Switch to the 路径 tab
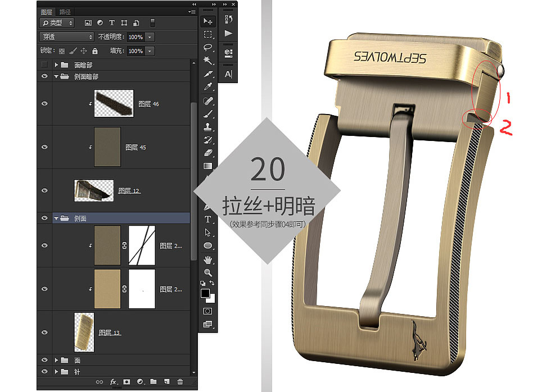Screen dimensions: 533x392 pyautogui.click(x=65, y=12)
